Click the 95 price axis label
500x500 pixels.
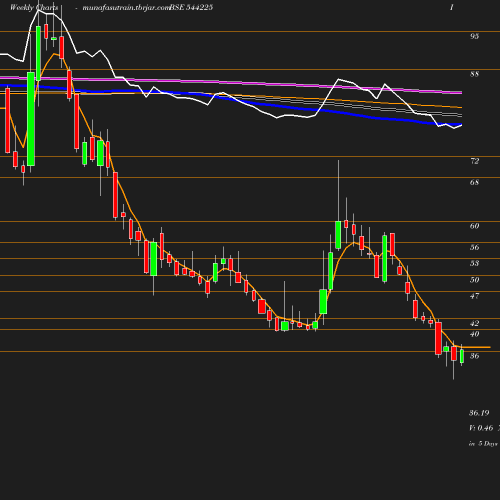(x=474, y=36)
